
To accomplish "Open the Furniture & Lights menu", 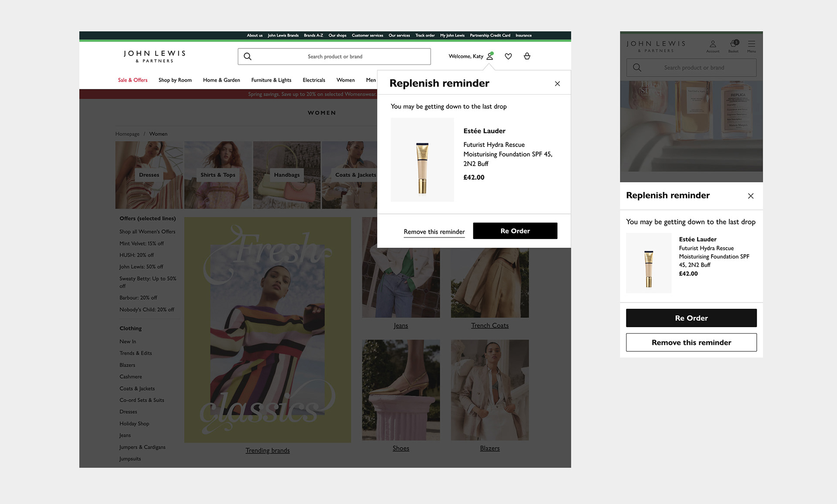I will (x=271, y=80).
